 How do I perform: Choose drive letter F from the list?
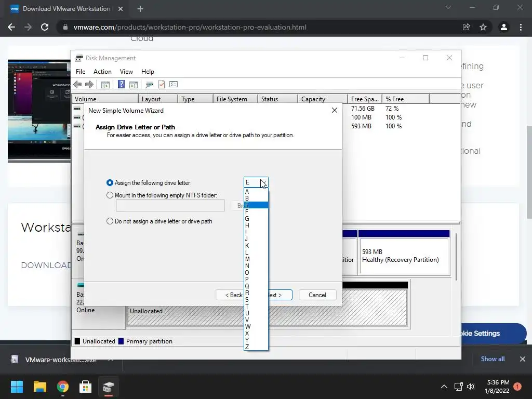(x=256, y=212)
